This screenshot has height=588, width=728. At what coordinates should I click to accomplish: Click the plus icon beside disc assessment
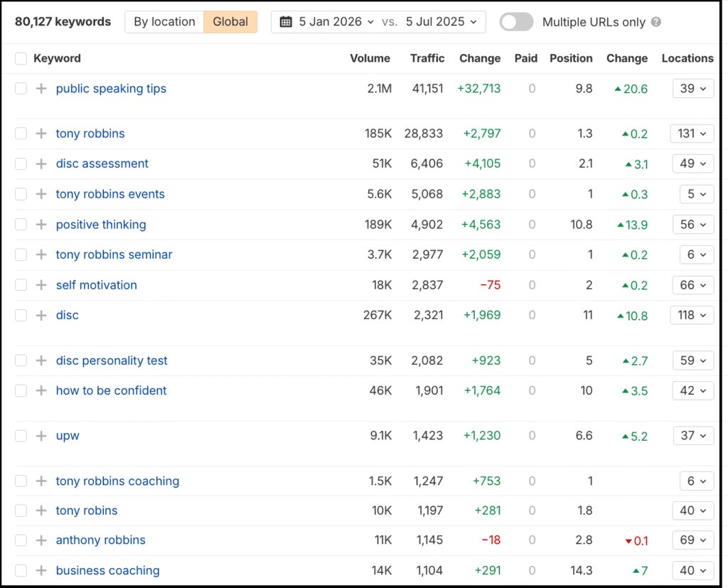coord(41,164)
